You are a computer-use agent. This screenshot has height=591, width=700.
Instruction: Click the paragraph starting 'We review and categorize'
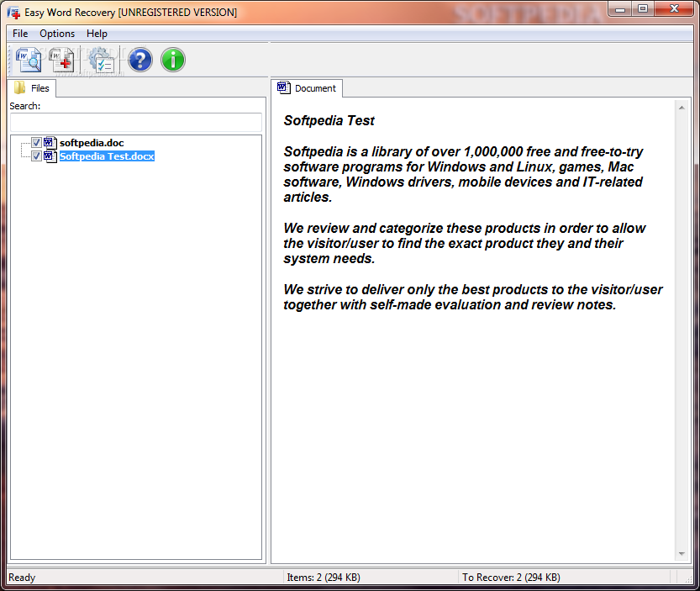(464, 244)
